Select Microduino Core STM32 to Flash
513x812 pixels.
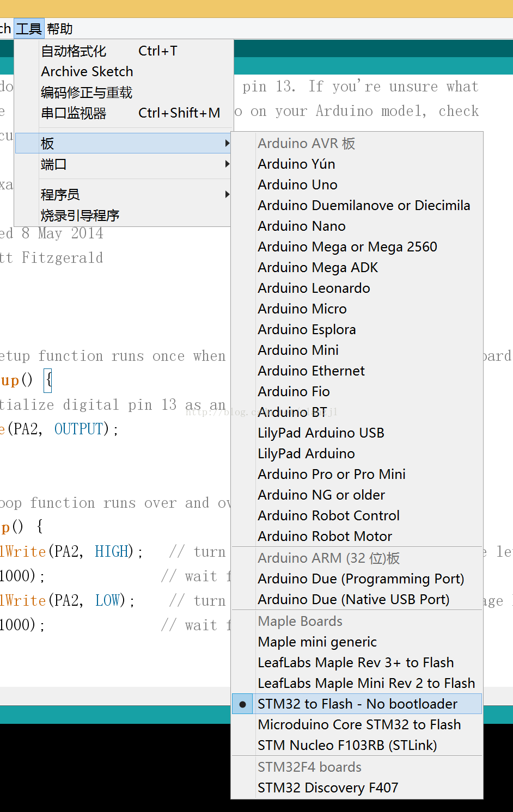coord(357,725)
